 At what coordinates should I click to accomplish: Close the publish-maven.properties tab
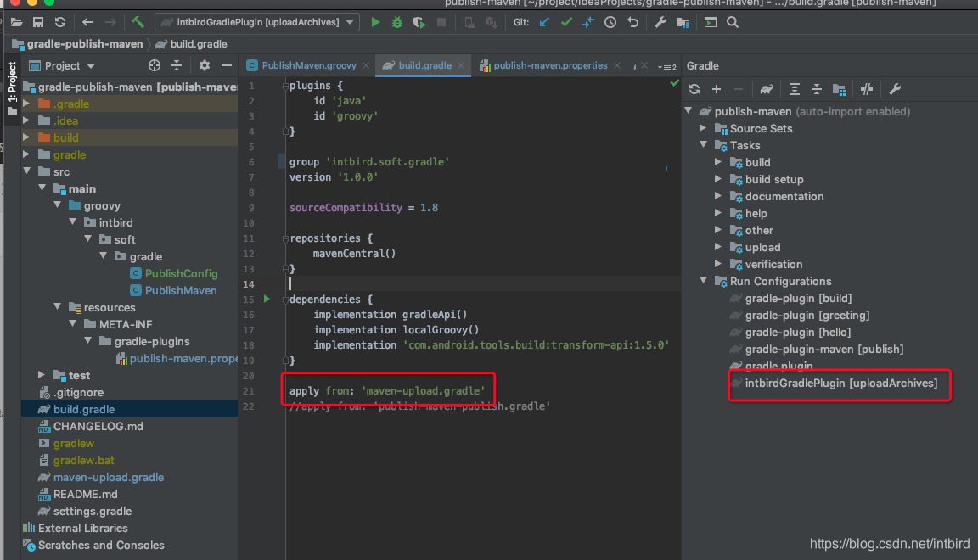coord(617,65)
